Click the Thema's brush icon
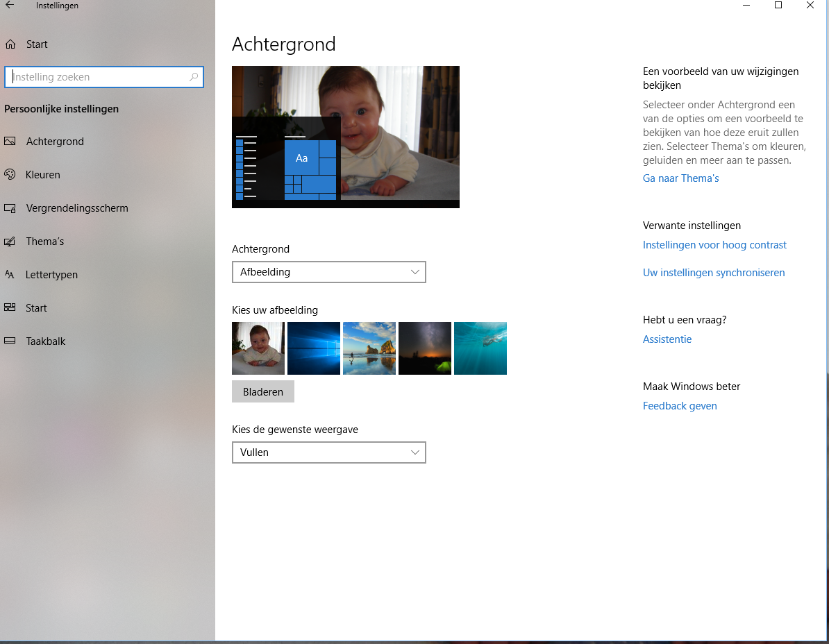The width and height of the screenshot is (829, 644). tap(10, 241)
